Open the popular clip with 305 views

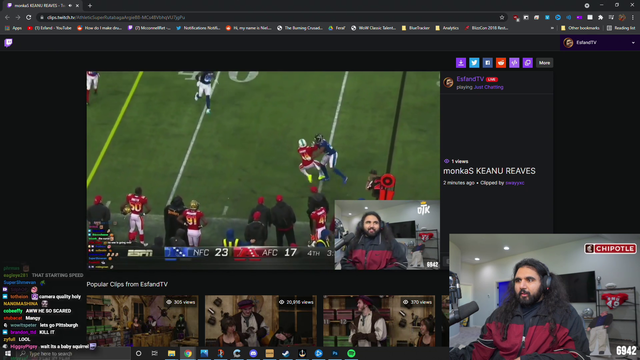(x=142, y=321)
